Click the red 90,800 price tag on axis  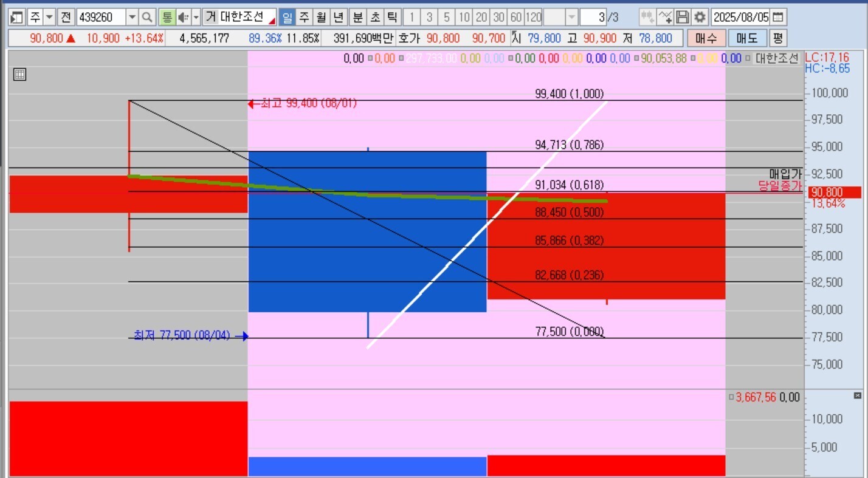(x=833, y=193)
